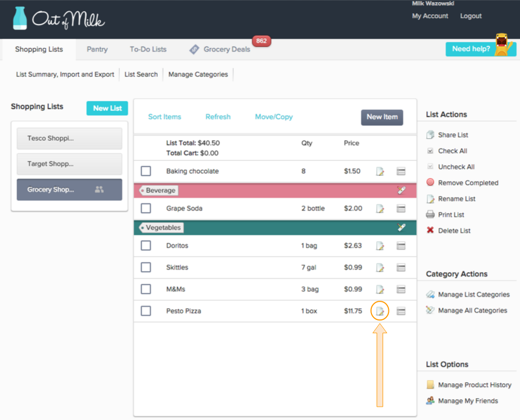The image size is (520, 420).
Task: Open edit icon for Baking chocolate
Action: tap(380, 171)
